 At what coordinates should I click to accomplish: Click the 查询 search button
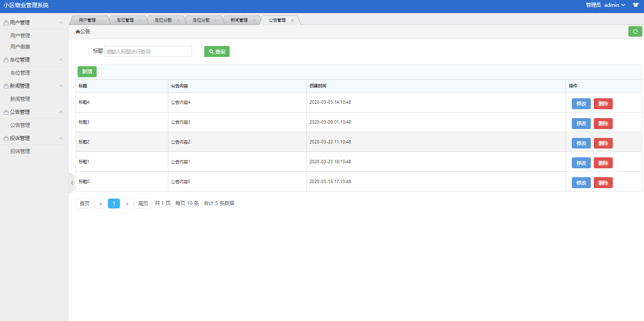[217, 51]
